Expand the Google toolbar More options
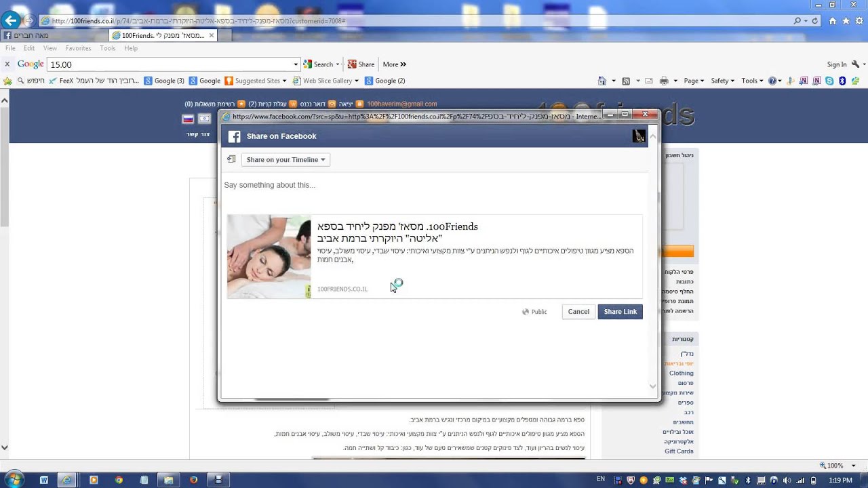 coord(395,64)
